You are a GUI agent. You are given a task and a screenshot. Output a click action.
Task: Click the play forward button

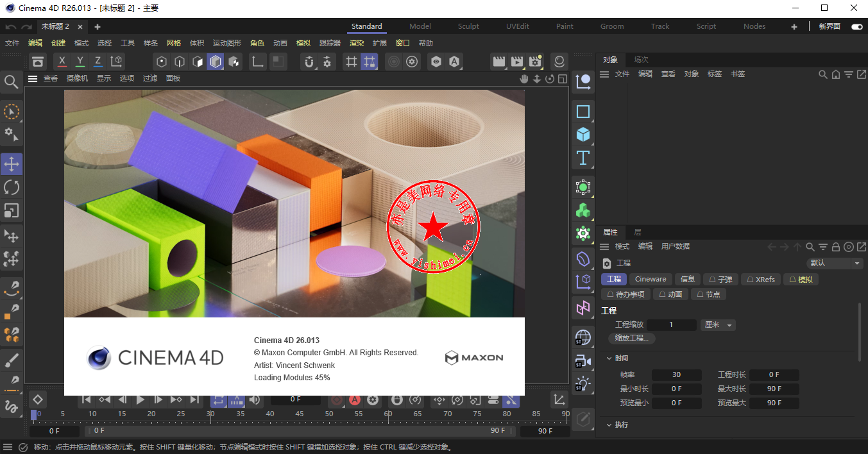coord(140,400)
